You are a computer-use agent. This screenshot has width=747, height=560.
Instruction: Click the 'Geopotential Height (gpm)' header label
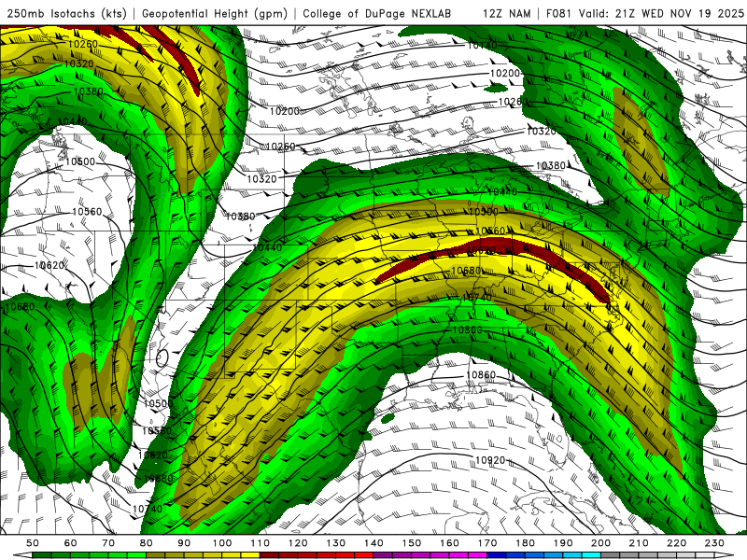pos(215,13)
